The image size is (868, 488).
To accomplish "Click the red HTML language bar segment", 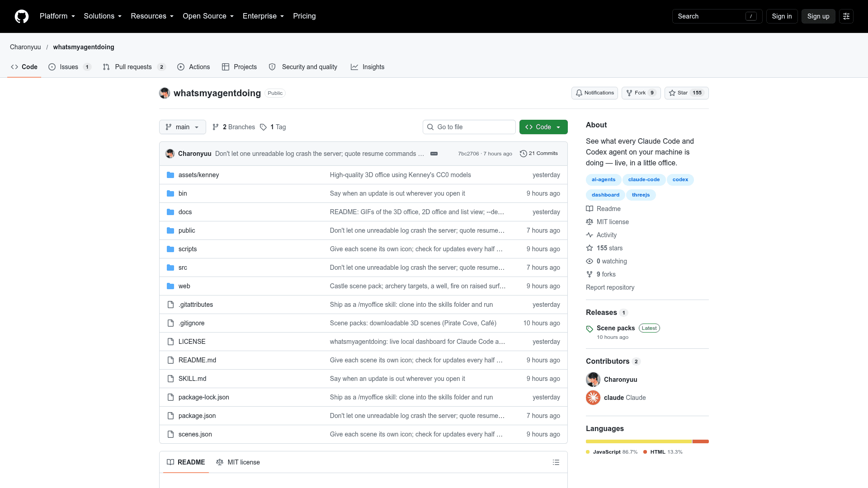I will [701, 441].
